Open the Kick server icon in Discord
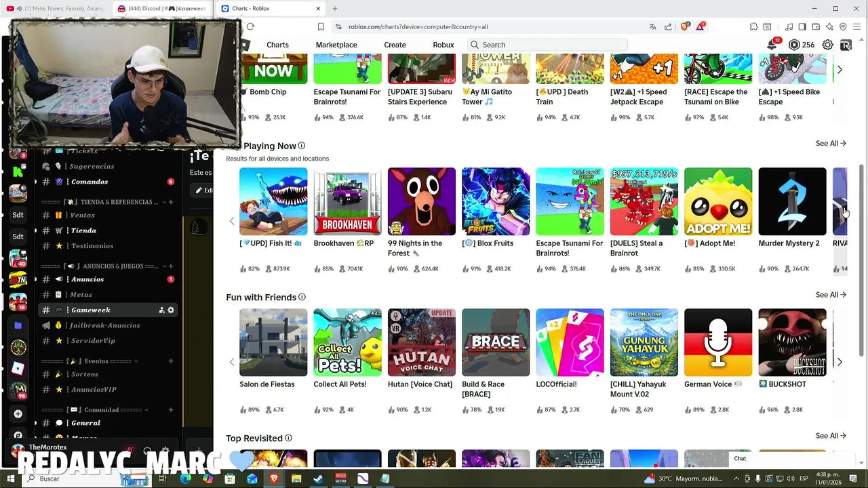Screen dimensions: 868x488 (18, 172)
